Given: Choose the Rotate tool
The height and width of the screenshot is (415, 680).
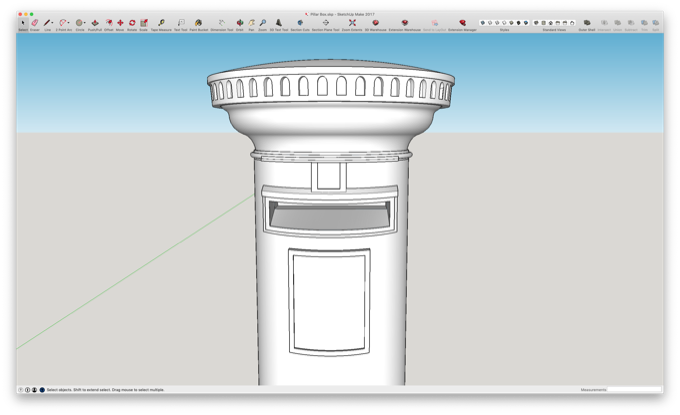Looking at the screenshot, I should coord(132,23).
